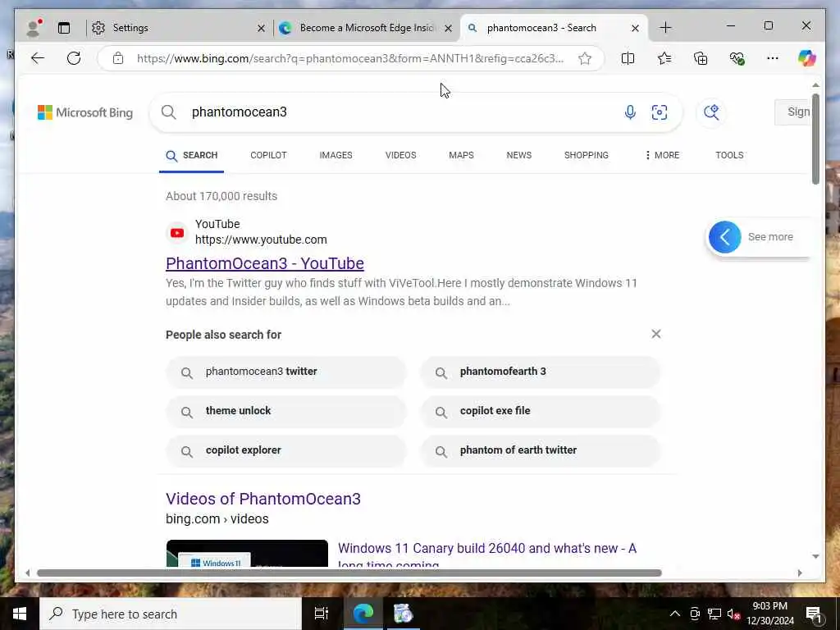Show hidden system tray icons chevron

[675, 614]
